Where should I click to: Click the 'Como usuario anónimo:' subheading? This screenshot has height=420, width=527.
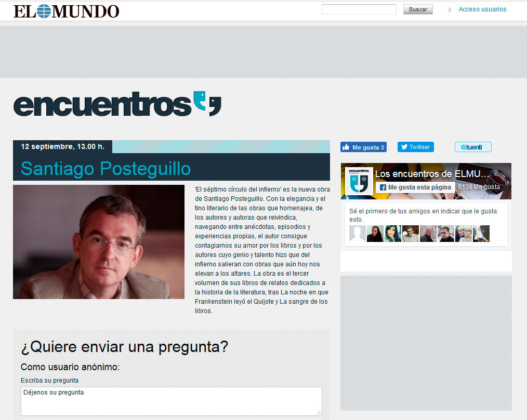(70, 367)
